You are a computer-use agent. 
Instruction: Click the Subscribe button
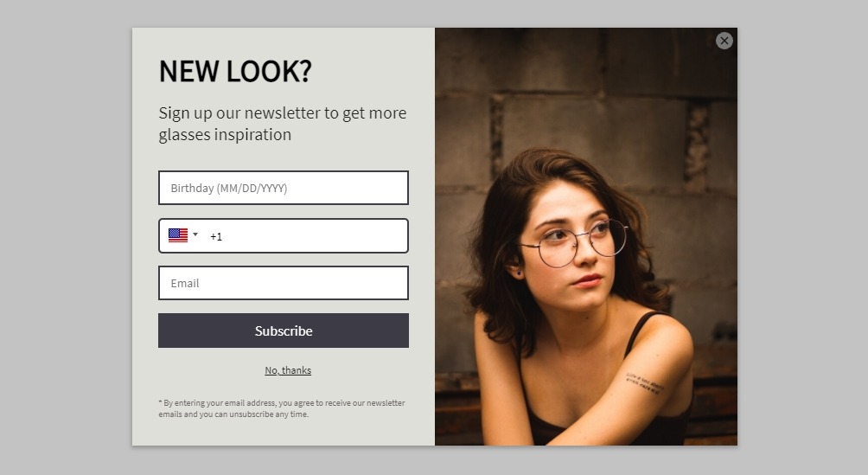(x=284, y=331)
